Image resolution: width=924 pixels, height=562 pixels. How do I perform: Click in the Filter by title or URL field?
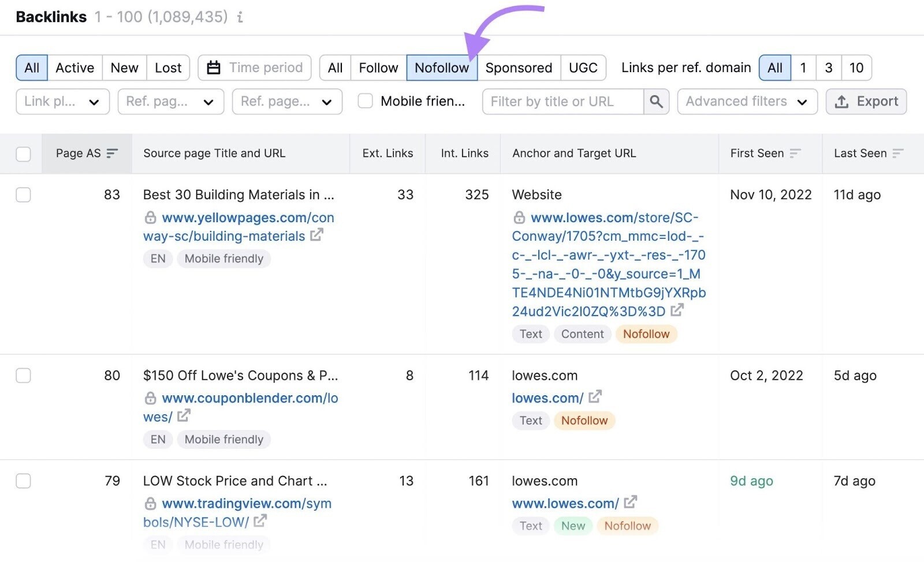(x=563, y=102)
